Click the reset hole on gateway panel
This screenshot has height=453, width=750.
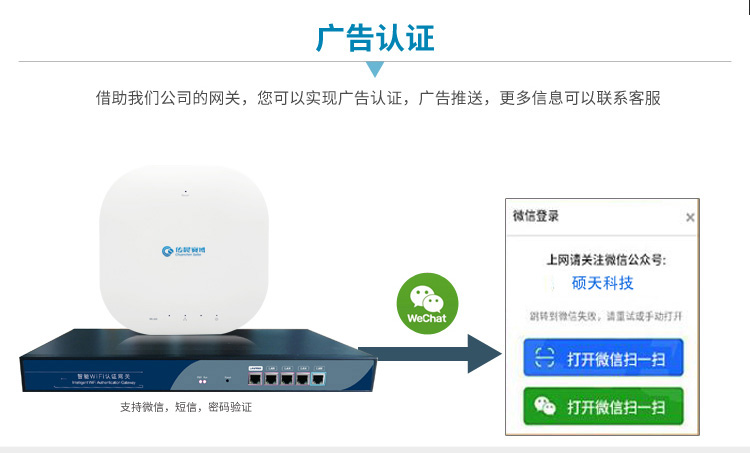pyautogui.click(x=228, y=379)
